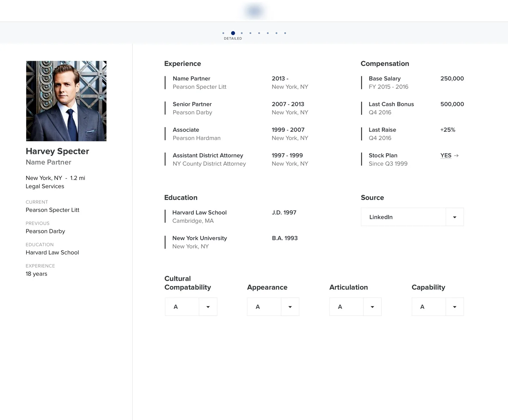The image size is (508, 420).
Task: Click the 1997 - 1999 date range
Action: [287, 155]
